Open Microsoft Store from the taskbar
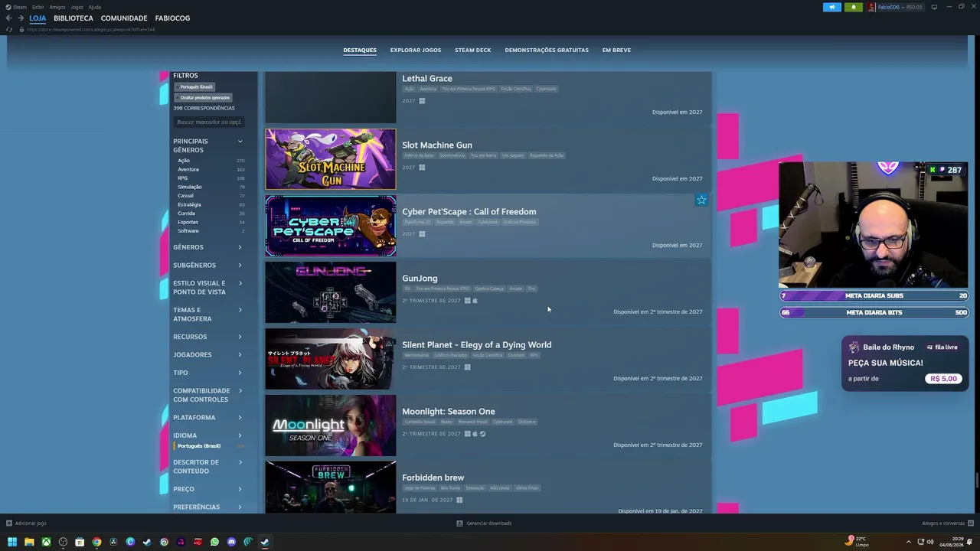This screenshot has width=980, height=551. pos(80,542)
